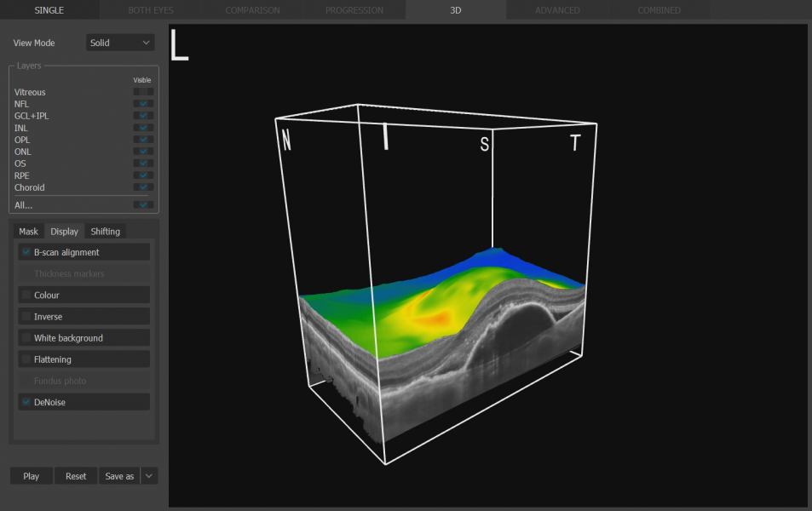812x511 pixels.
Task: Open the View Mode dropdown
Action: click(x=120, y=43)
